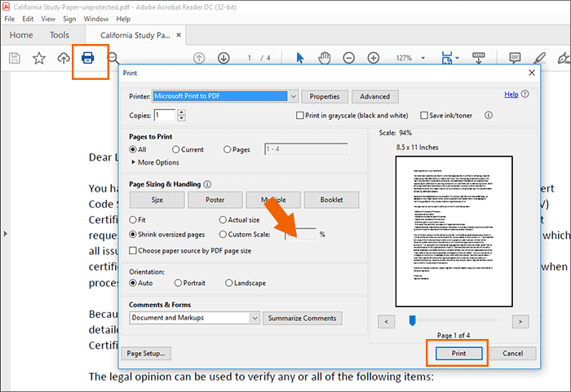Click the Save file icon in toolbar

pos(15,58)
